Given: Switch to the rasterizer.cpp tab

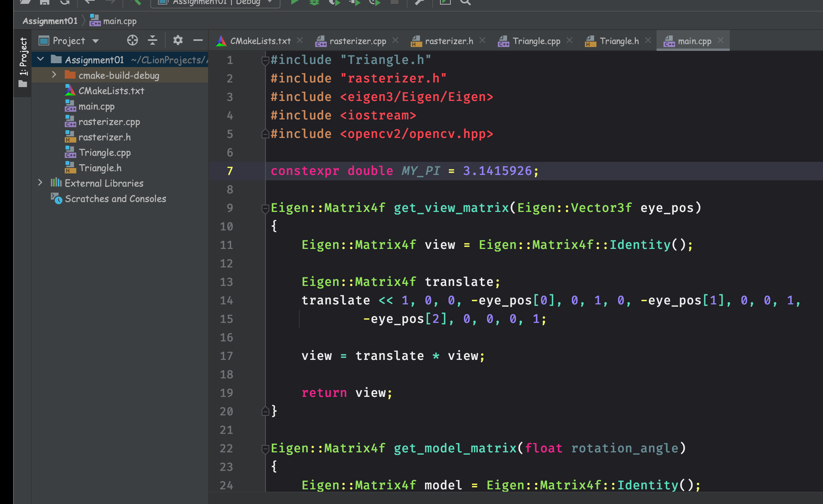Looking at the screenshot, I should (x=357, y=41).
